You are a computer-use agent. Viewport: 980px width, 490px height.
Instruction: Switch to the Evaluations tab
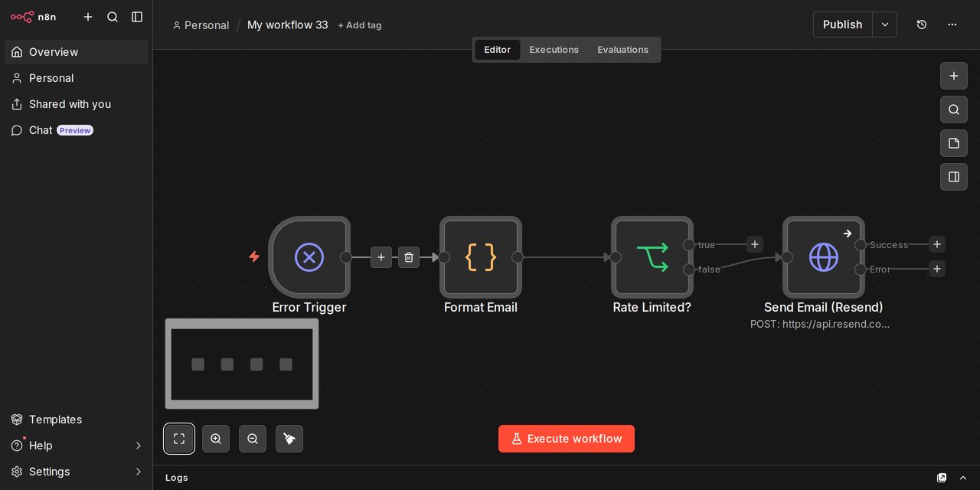623,50
